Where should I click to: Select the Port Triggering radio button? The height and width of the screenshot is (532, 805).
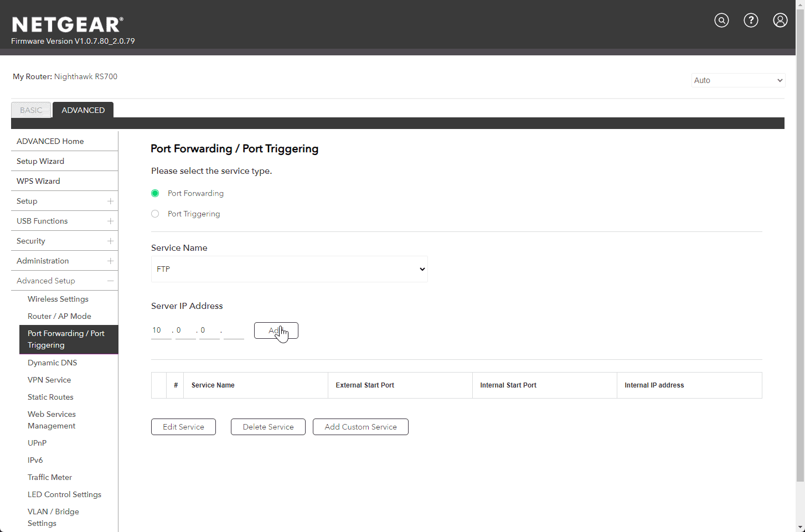click(x=155, y=214)
